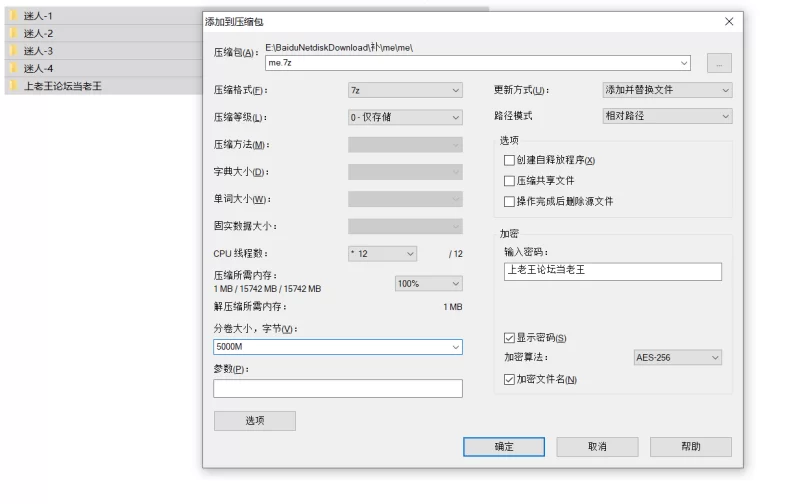The image size is (800, 504).
Task: Open 压缩等级 dropdown showing 仅存储
Action: click(x=405, y=117)
